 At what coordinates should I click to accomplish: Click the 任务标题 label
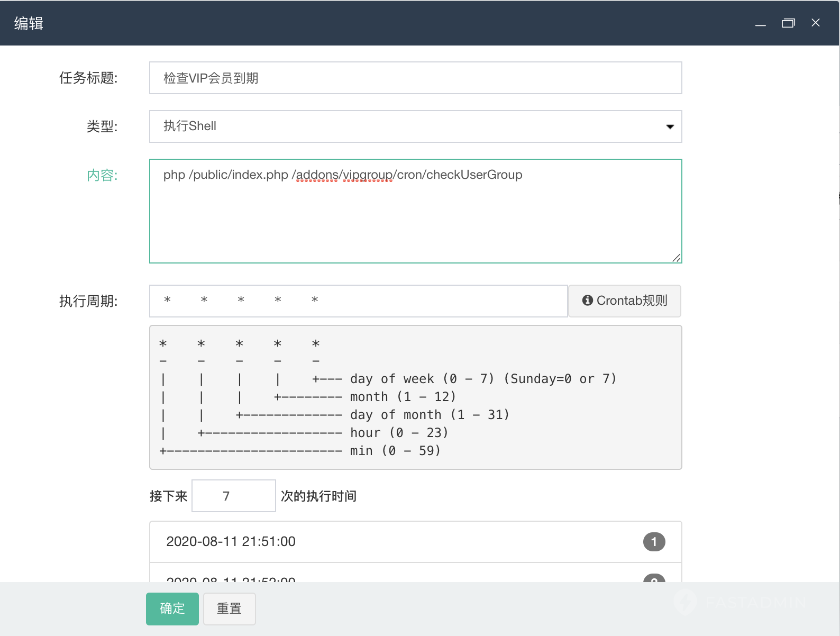point(88,78)
